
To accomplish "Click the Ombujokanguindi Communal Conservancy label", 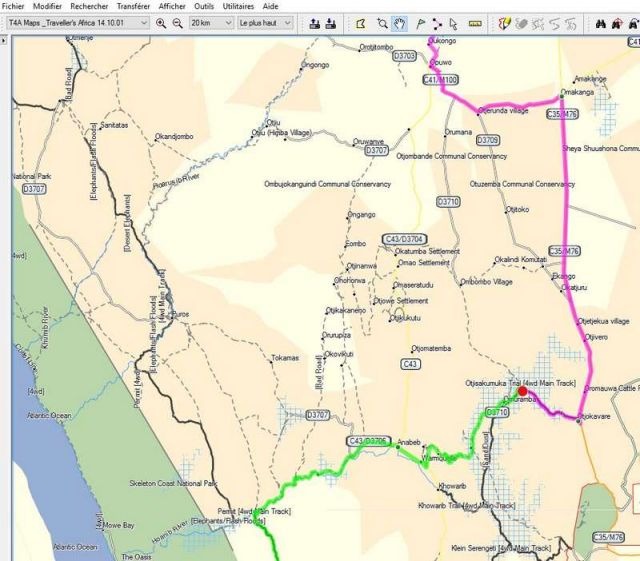I will [327, 184].
